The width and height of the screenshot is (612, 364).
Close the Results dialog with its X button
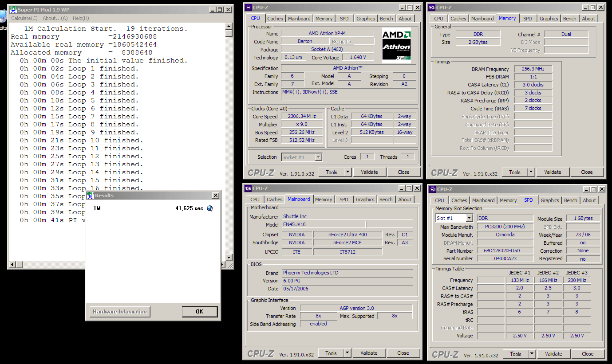coord(215,195)
